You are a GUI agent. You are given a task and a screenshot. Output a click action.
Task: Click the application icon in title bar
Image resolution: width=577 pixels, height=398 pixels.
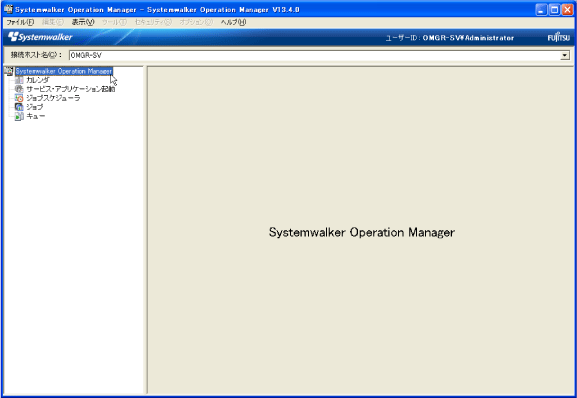click(8, 9)
